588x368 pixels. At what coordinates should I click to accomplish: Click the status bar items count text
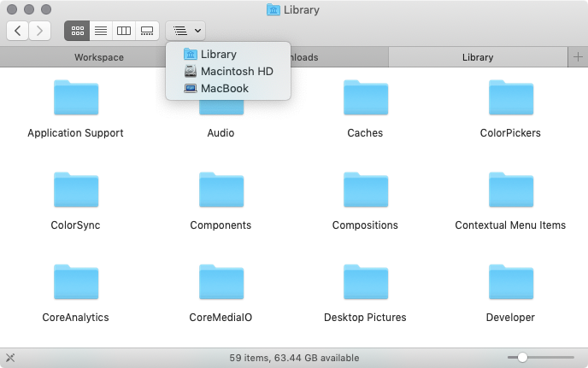294,358
